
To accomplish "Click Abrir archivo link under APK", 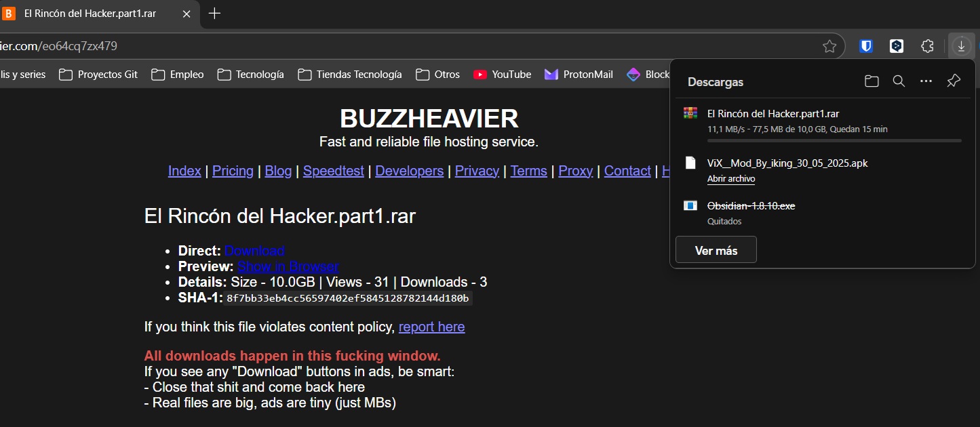I will 730,179.
